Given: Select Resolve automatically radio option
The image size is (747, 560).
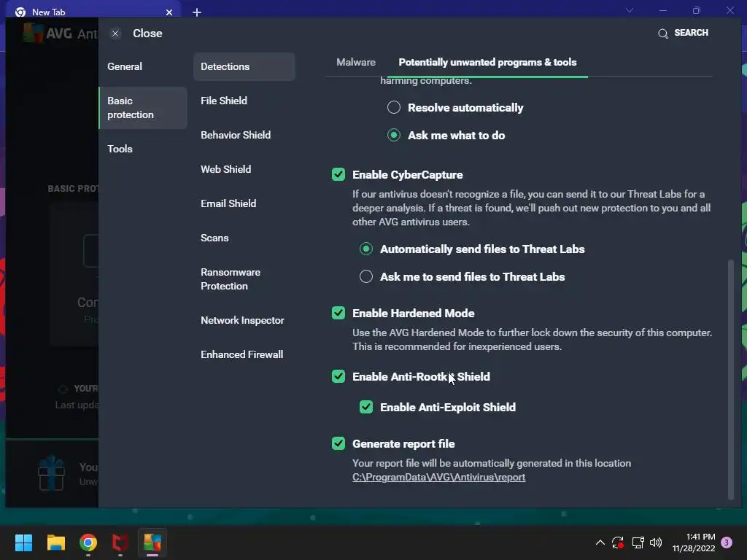Looking at the screenshot, I should tap(393, 108).
